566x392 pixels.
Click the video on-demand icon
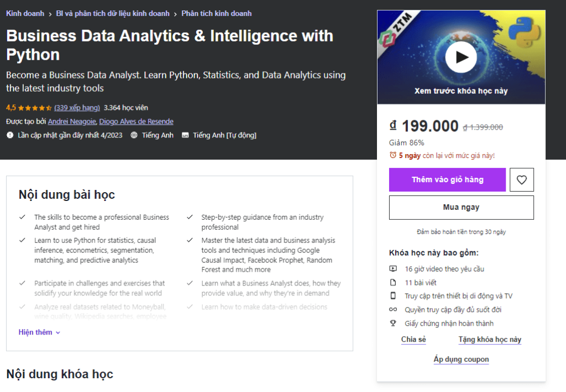tap(393, 269)
